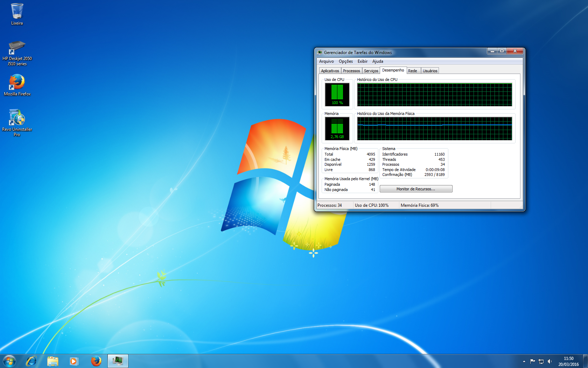The image size is (588, 368).
Task: Select the Revo Uninstaller Pro desktop icon
Action: (17, 123)
